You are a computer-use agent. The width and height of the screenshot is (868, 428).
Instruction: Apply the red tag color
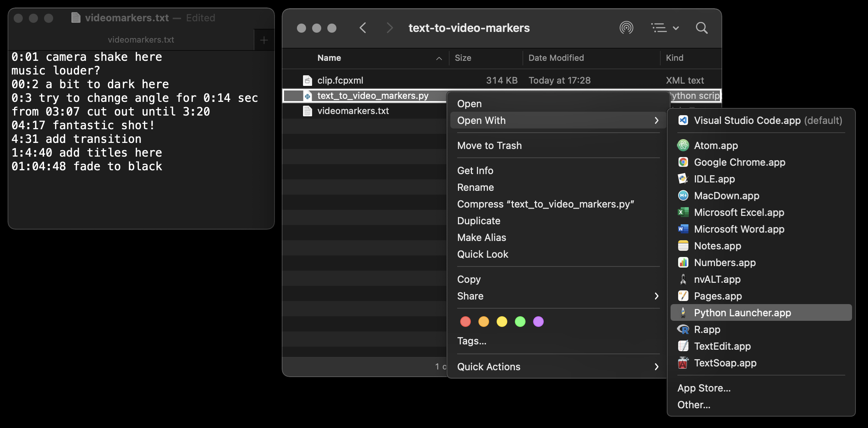(465, 322)
